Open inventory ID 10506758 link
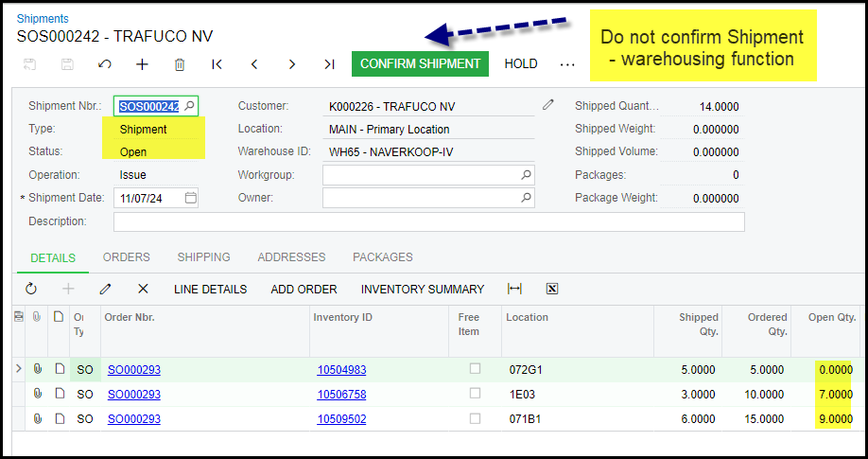The height and width of the screenshot is (459, 868). click(x=341, y=394)
